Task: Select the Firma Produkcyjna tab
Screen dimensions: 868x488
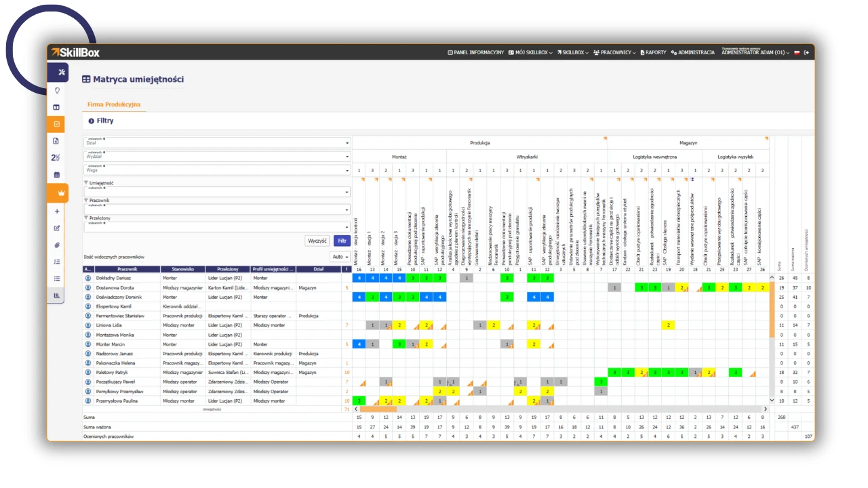Action: tap(113, 104)
